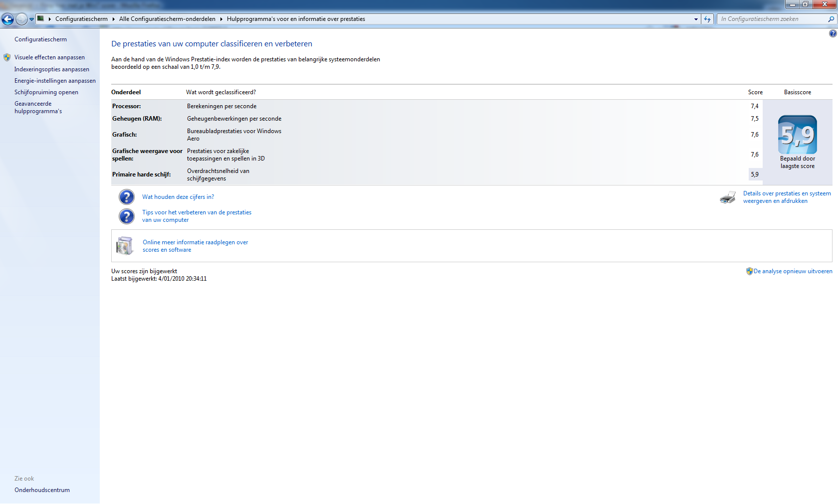Open Geavanceerde hulpprogramma's
Image resolution: width=838 pixels, height=504 pixels.
tap(38, 107)
